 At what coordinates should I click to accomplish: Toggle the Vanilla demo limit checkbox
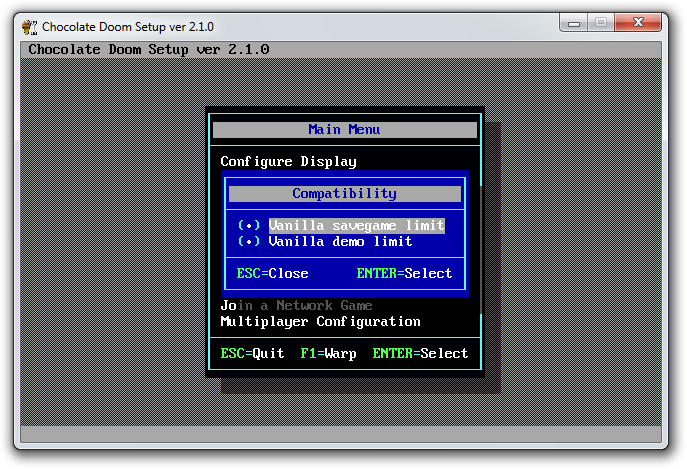(x=249, y=242)
